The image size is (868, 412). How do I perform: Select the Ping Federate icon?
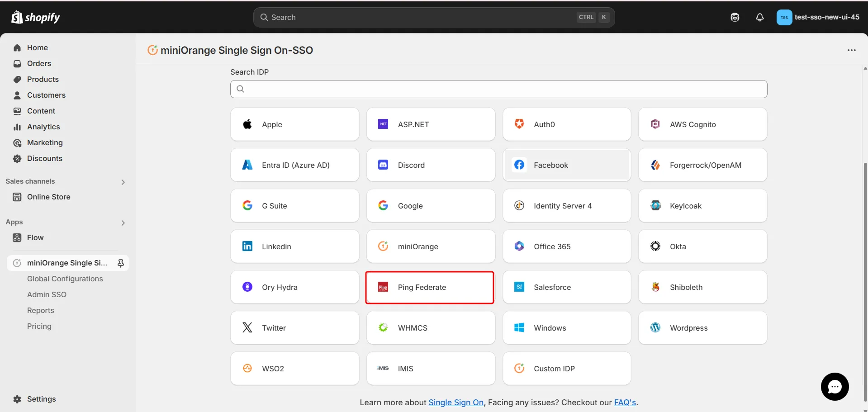coord(383,287)
